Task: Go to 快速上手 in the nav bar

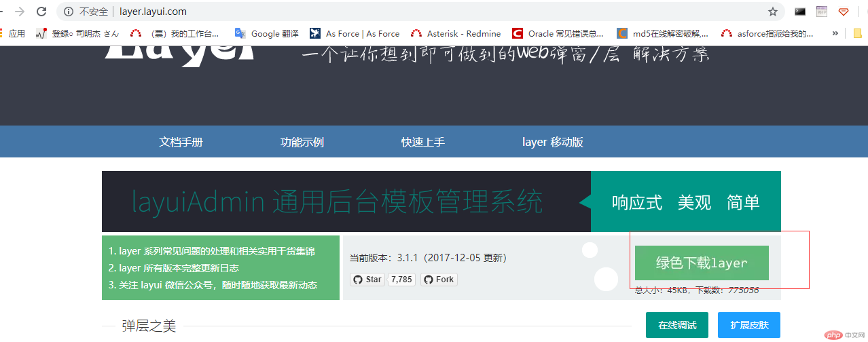Action: point(423,142)
